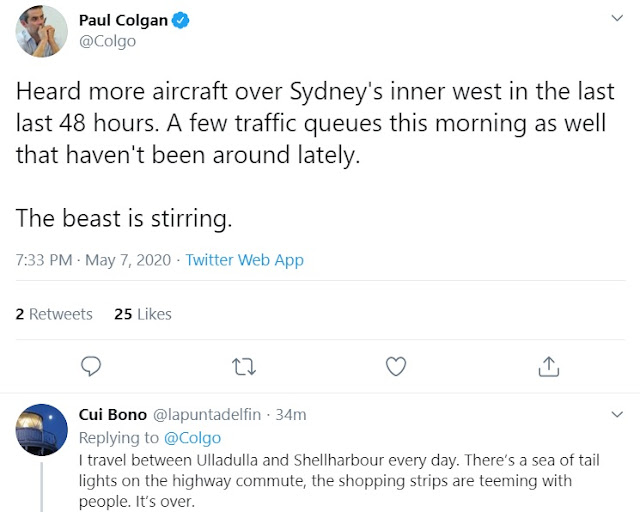This screenshot has width=640, height=512.
Task: Click @Colgo in Replying to line
Action: coord(190,436)
